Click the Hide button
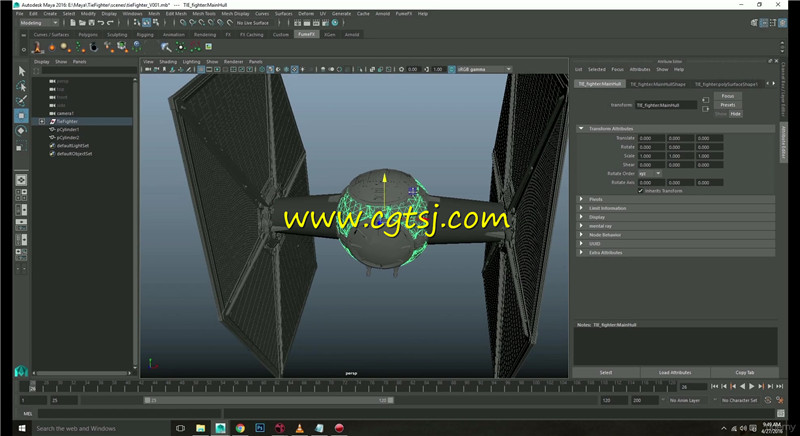This screenshot has width=800, height=436. (x=735, y=114)
